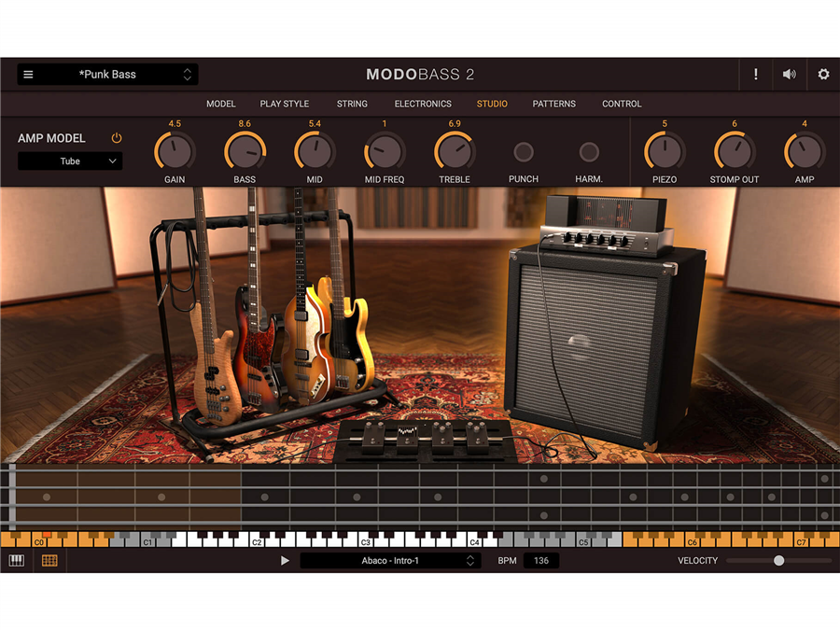Click the fretboard settings gear icon

click(824, 479)
